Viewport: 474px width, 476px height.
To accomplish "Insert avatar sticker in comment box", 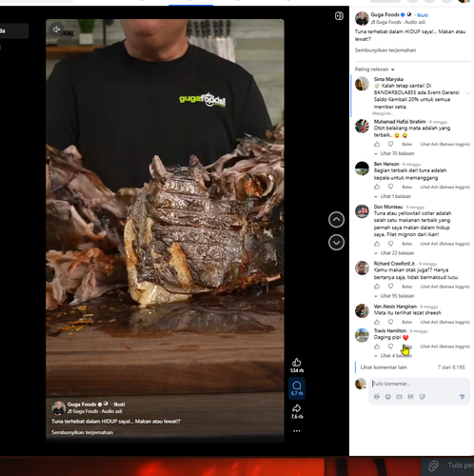I will [377, 397].
